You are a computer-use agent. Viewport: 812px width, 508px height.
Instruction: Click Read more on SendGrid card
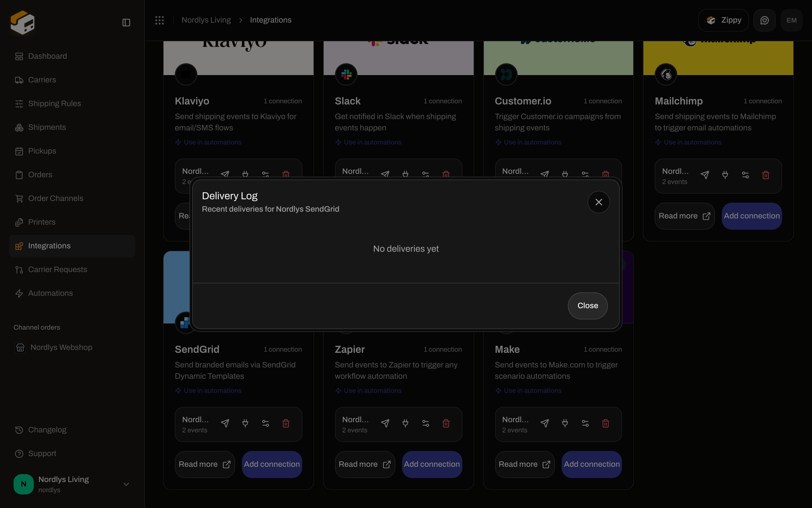coord(205,464)
